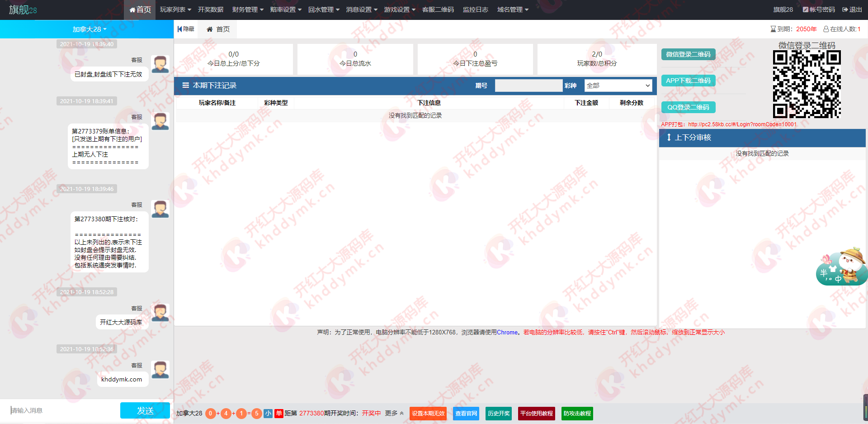Open 财务管理 dropdown menu
Viewport: 868px width, 424px height.
tap(248, 10)
